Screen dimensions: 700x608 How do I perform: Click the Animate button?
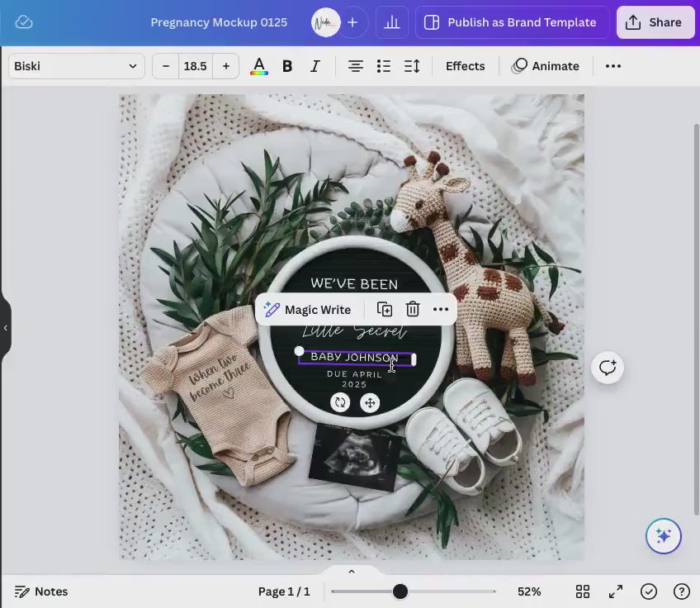546,66
